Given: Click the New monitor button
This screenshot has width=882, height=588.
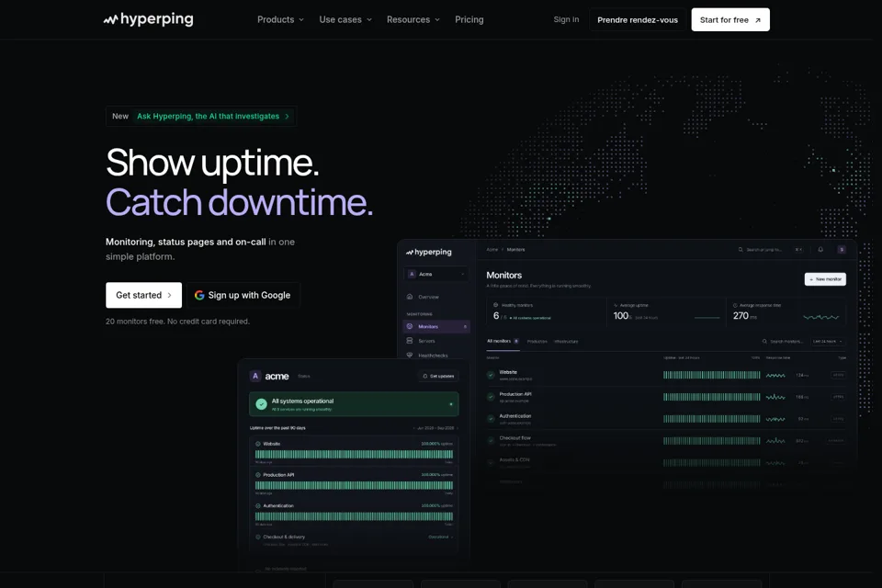Looking at the screenshot, I should [x=825, y=279].
